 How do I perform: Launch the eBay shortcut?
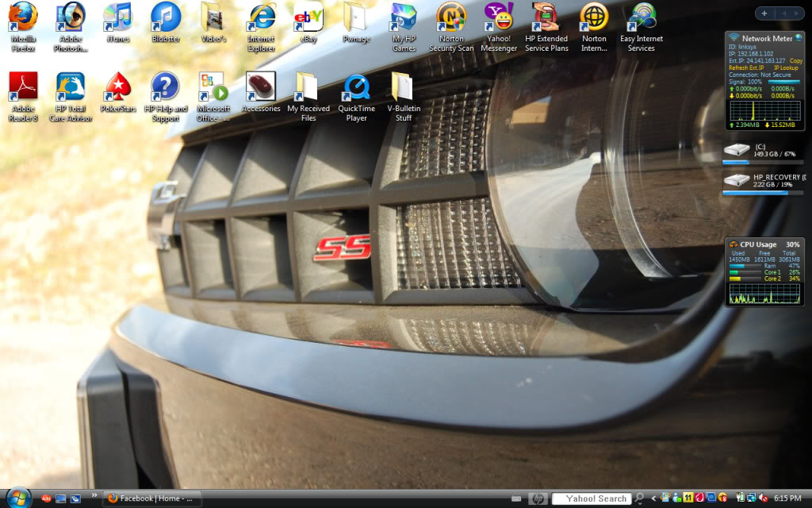(308, 17)
